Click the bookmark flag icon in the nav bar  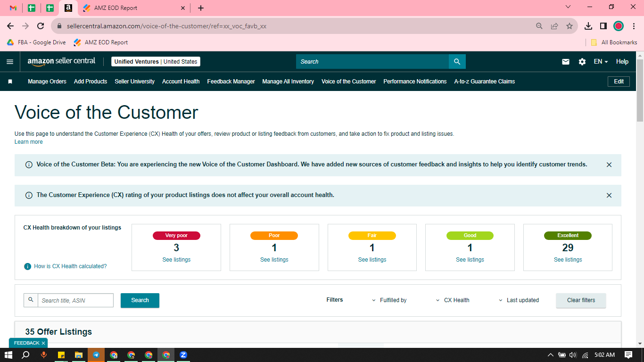click(x=10, y=82)
